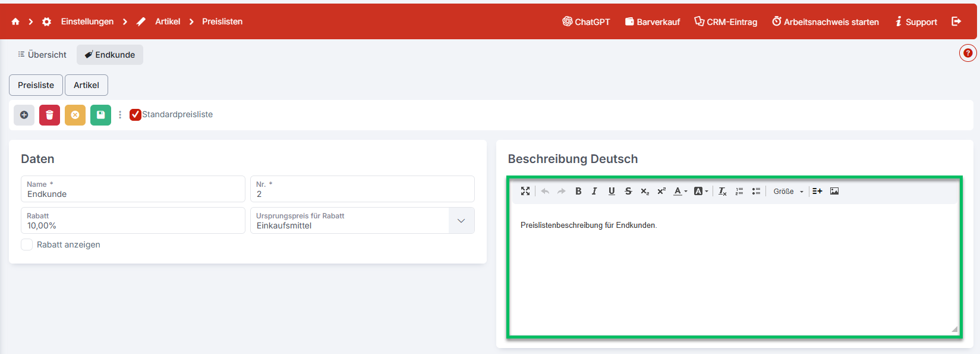Screen dimensions: 980x354
Task: Toggle bold formatting in editor
Action: coord(578,191)
